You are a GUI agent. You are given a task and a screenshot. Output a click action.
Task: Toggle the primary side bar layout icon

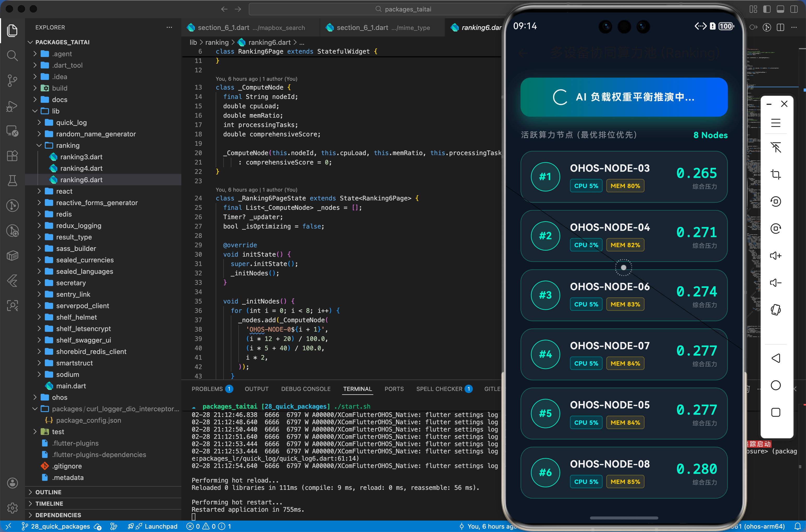point(767,9)
